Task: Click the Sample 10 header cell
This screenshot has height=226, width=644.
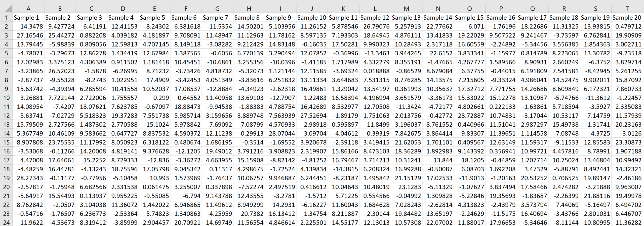Action: pos(312,18)
